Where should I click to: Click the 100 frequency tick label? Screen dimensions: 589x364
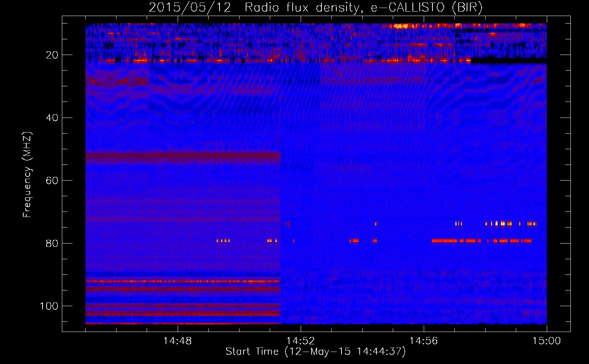[x=49, y=306]
